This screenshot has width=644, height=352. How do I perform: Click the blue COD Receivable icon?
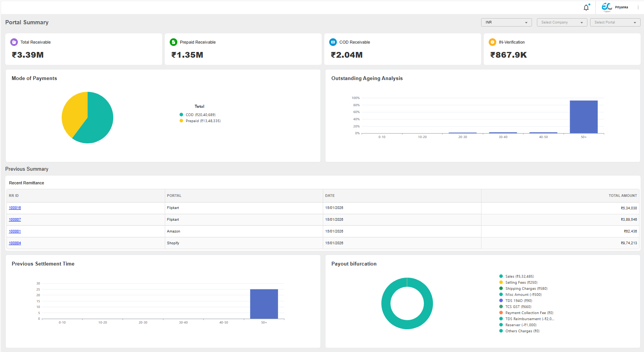[333, 42]
